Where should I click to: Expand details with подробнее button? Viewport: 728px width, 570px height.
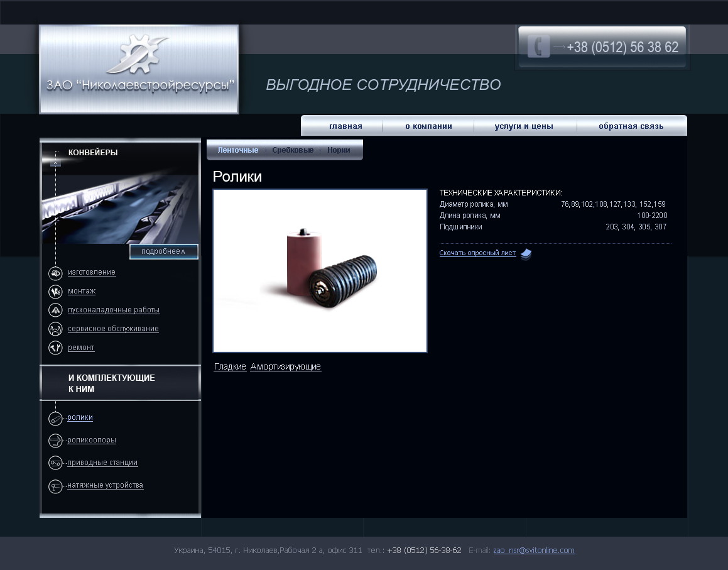(163, 251)
